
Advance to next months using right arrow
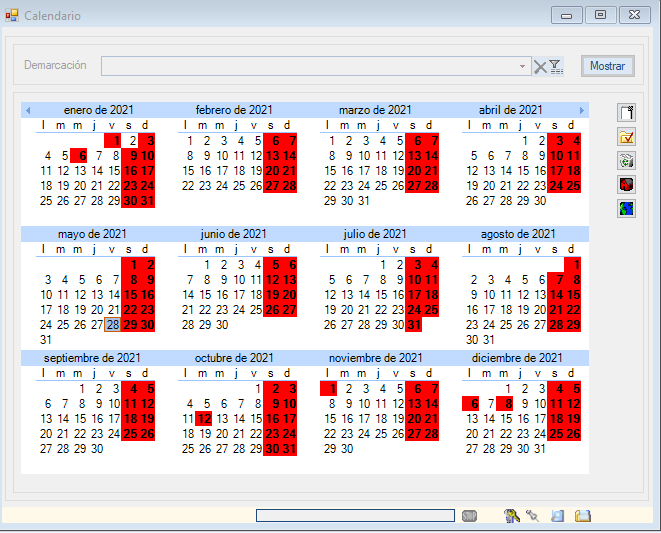581,110
